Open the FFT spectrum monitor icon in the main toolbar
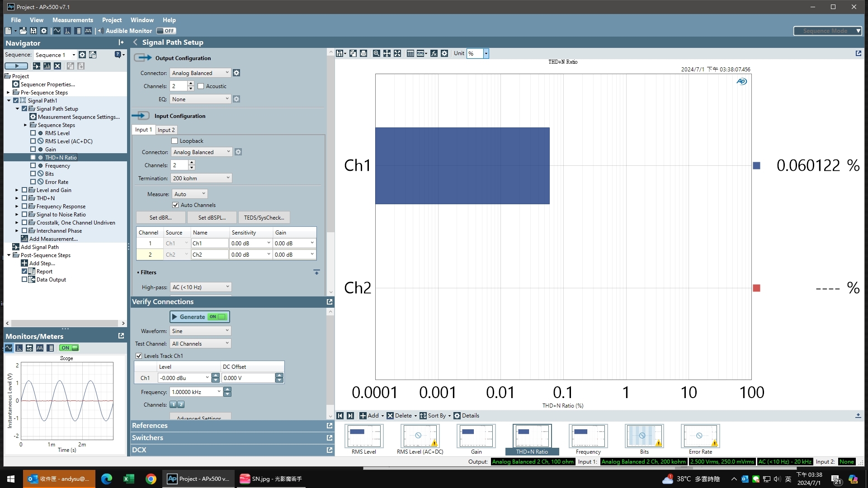 click(x=67, y=31)
